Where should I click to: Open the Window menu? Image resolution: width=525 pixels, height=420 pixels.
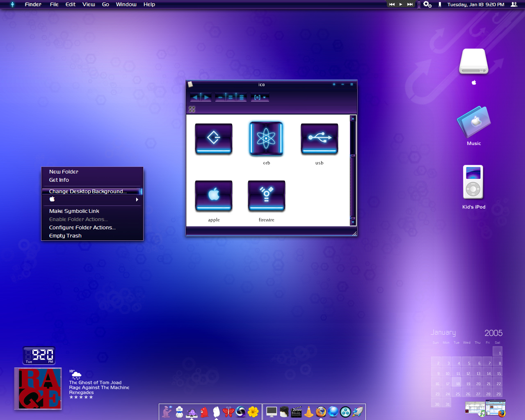126,4
